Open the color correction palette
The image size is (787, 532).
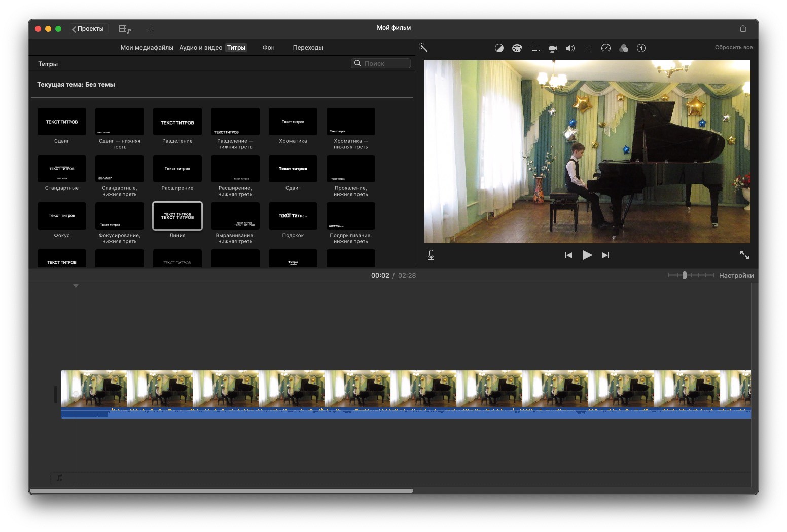(517, 48)
